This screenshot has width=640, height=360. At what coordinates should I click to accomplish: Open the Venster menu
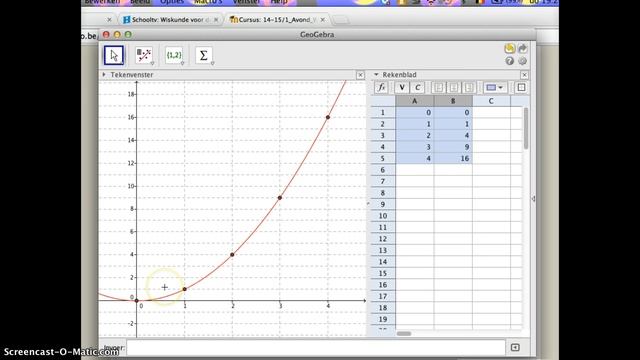tap(247, 2)
